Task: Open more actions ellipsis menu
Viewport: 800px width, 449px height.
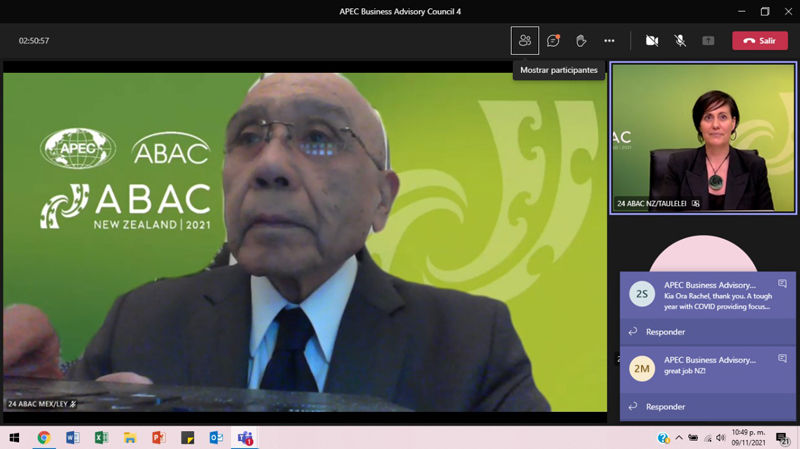Action: pyautogui.click(x=609, y=40)
